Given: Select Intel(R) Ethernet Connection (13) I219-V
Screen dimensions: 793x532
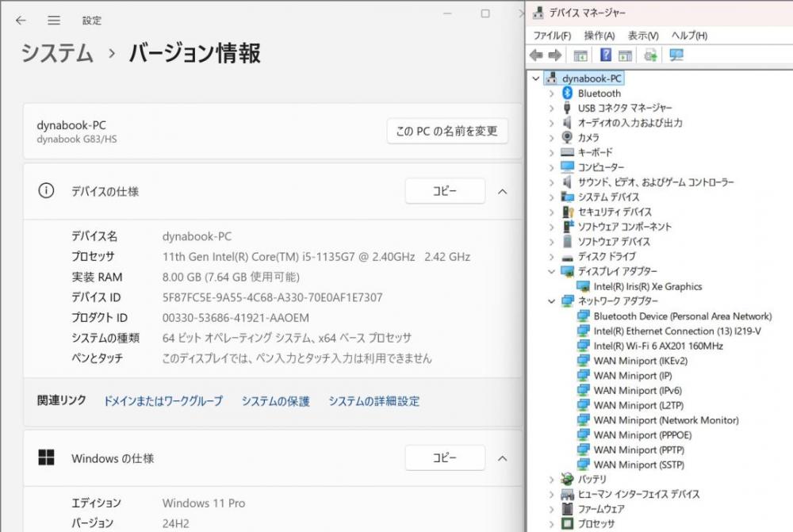Looking at the screenshot, I should (x=677, y=331).
